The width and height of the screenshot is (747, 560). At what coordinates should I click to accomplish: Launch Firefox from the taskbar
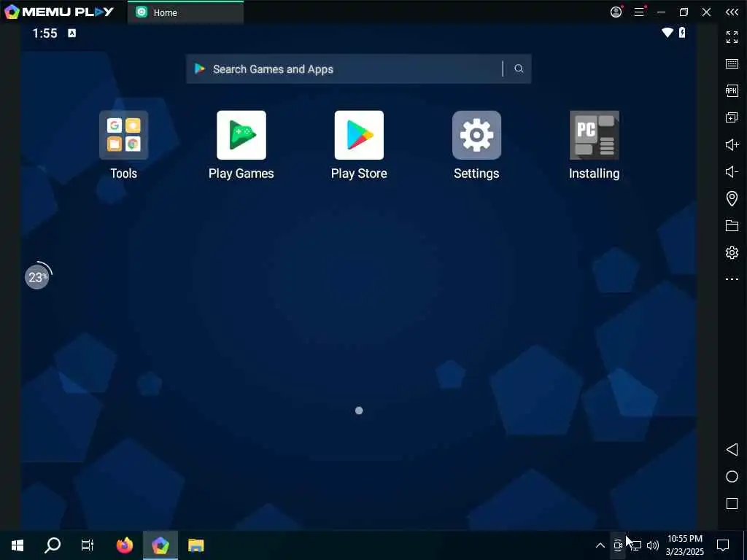click(x=125, y=545)
